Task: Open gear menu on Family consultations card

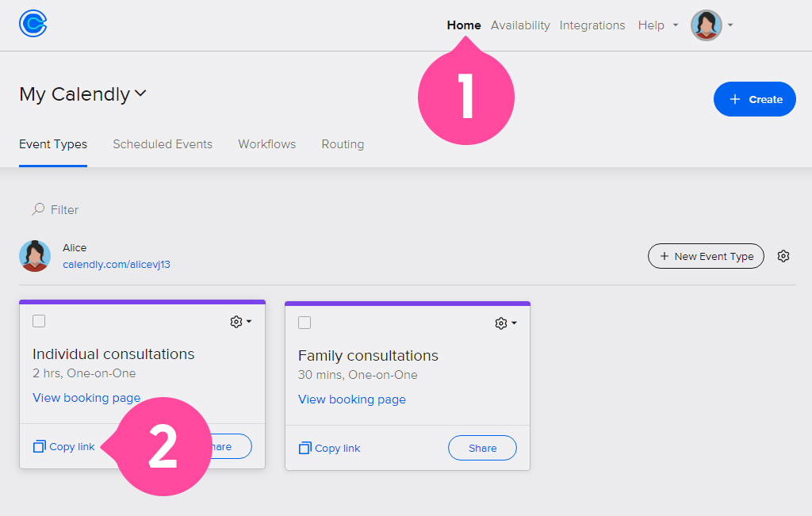Action: [506, 323]
